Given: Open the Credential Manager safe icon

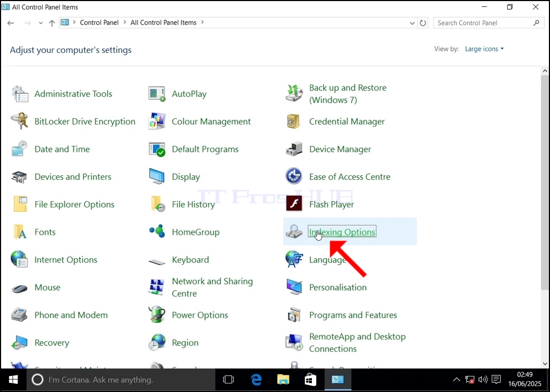Looking at the screenshot, I should click(x=294, y=121).
